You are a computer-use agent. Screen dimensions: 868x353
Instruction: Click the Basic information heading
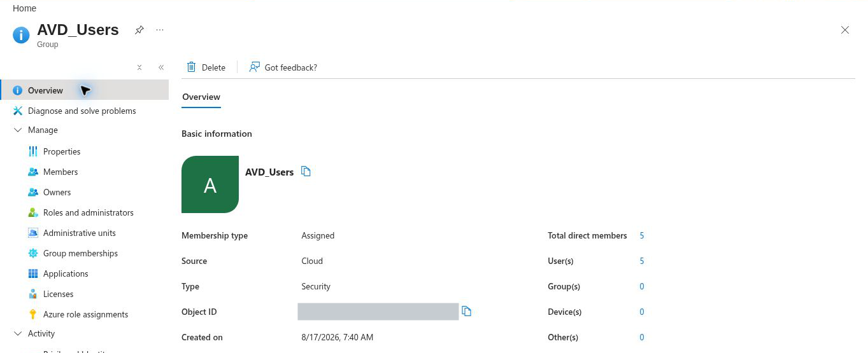pos(217,134)
